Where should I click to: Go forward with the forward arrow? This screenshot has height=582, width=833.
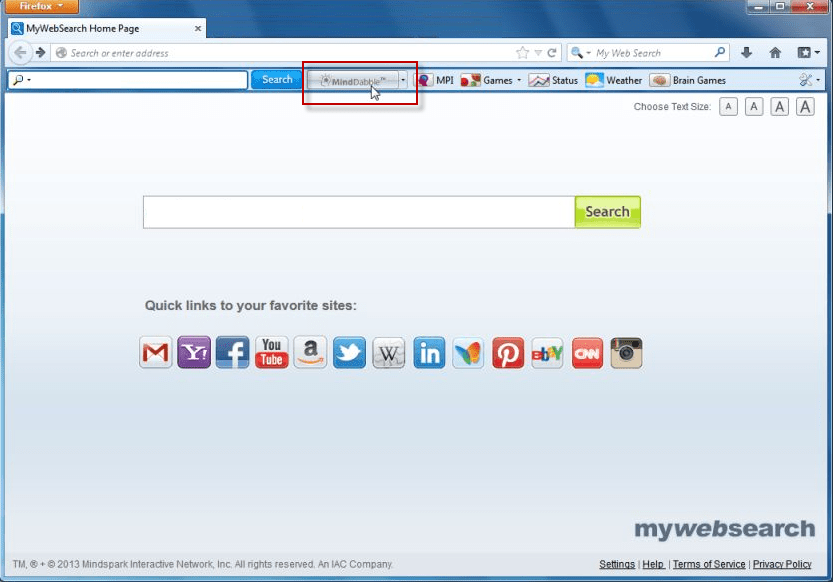click(40, 53)
